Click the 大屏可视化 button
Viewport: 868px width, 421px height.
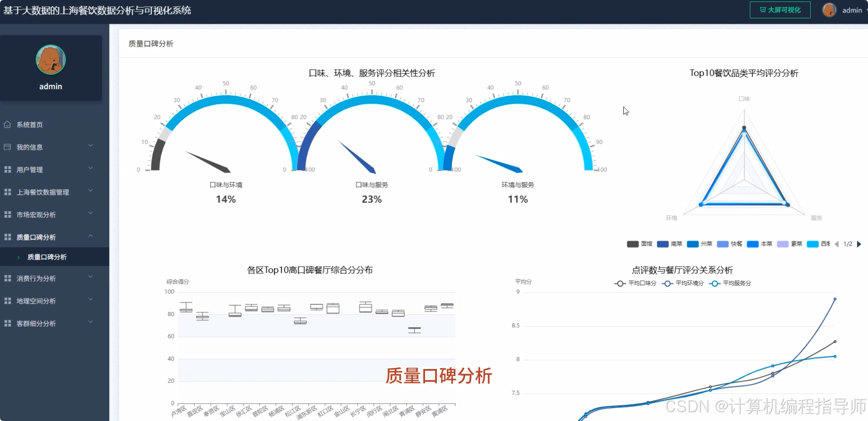779,10
